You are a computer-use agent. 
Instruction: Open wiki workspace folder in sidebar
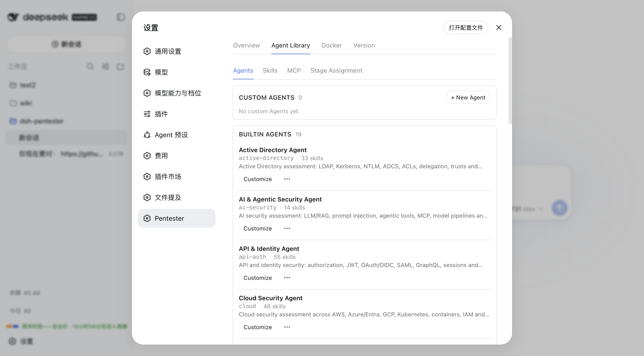pos(66,103)
